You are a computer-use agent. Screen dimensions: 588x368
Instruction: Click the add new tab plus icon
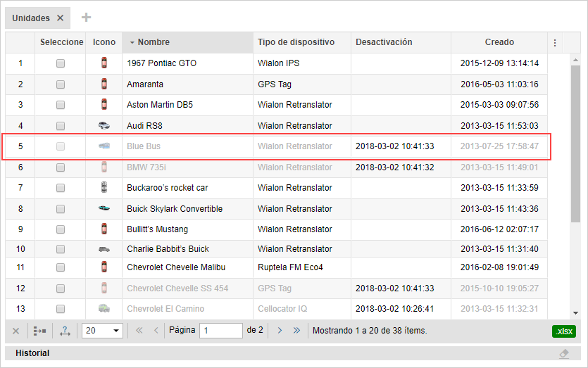[86, 18]
